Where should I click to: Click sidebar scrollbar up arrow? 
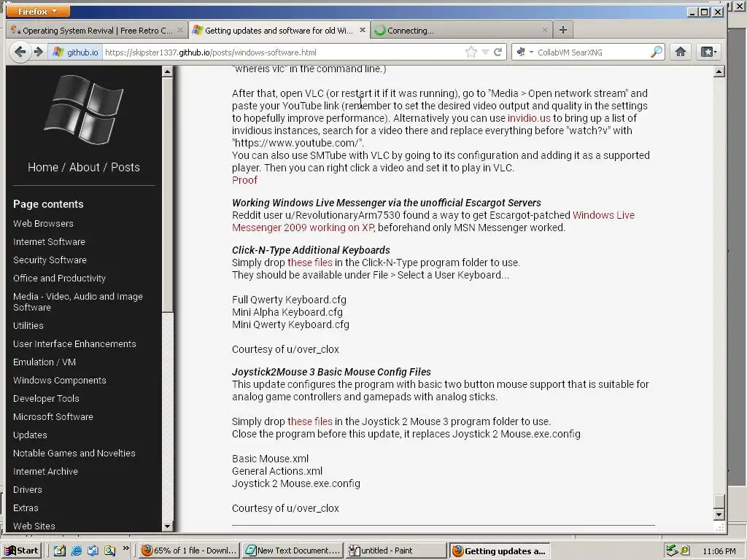click(x=167, y=72)
